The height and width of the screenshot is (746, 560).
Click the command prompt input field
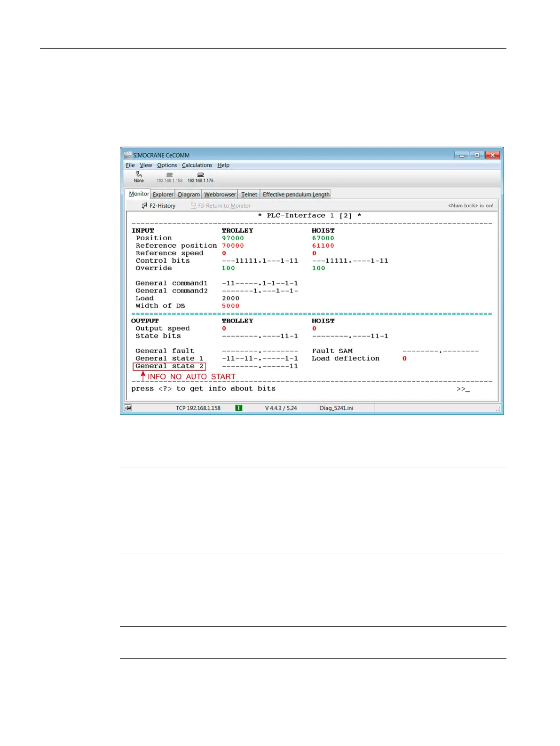[463, 389]
